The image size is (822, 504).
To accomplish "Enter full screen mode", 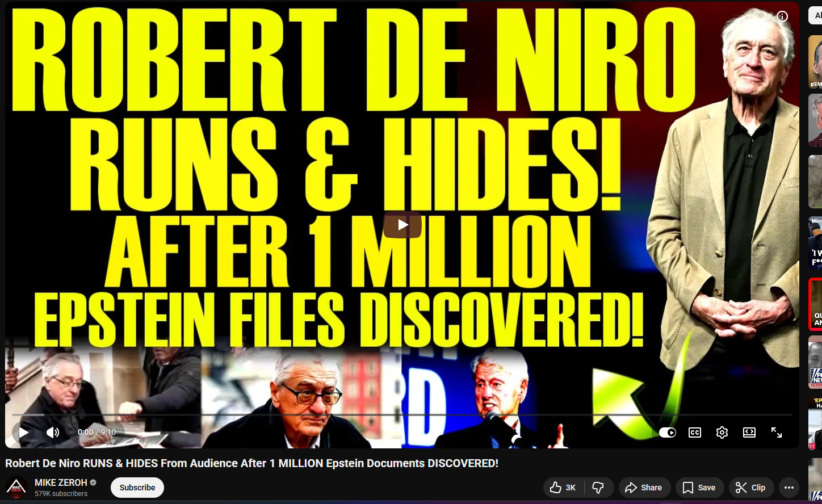I will point(777,432).
